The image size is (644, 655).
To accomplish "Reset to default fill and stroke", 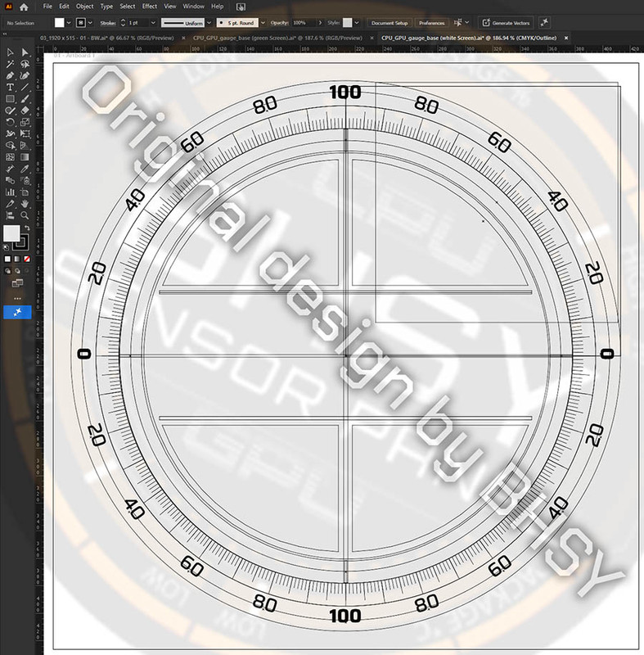I will pyautogui.click(x=7, y=247).
